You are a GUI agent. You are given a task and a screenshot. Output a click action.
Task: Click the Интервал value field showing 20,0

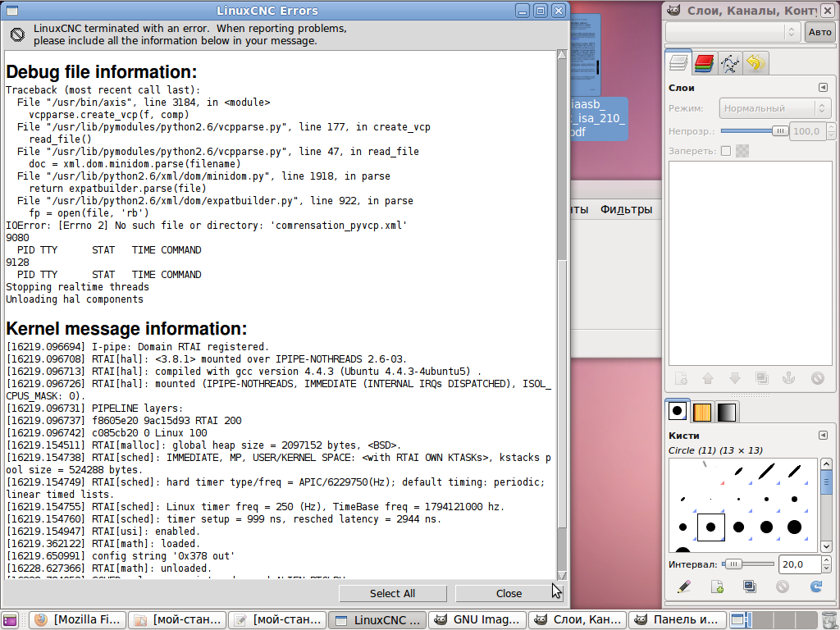799,564
